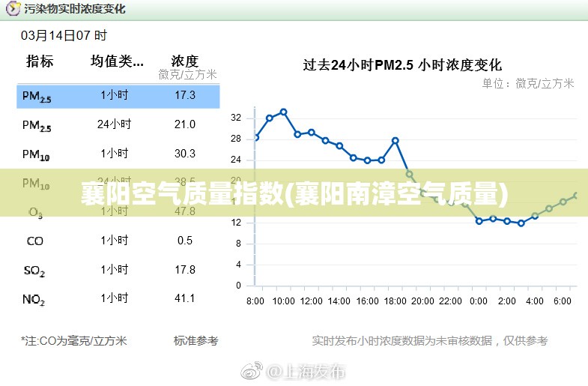
Task: Click the 30.3 concentration value
Action: click(185, 154)
